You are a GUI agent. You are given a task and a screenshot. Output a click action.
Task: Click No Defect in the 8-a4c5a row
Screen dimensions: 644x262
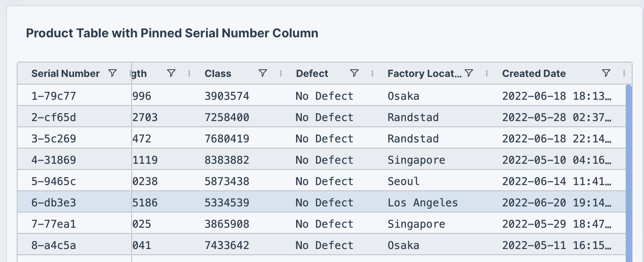(324, 245)
